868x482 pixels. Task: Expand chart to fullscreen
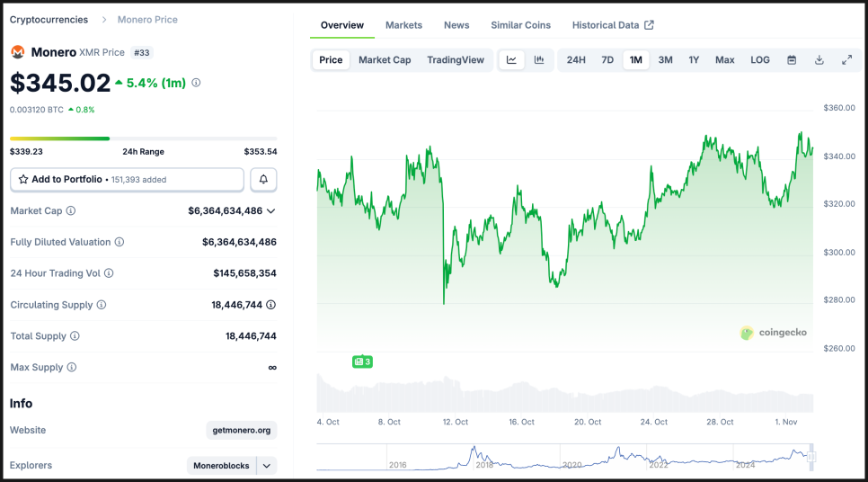[x=846, y=60]
